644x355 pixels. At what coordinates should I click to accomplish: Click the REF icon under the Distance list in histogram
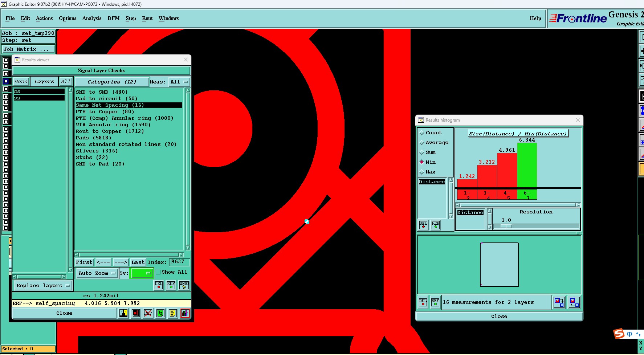(x=436, y=225)
